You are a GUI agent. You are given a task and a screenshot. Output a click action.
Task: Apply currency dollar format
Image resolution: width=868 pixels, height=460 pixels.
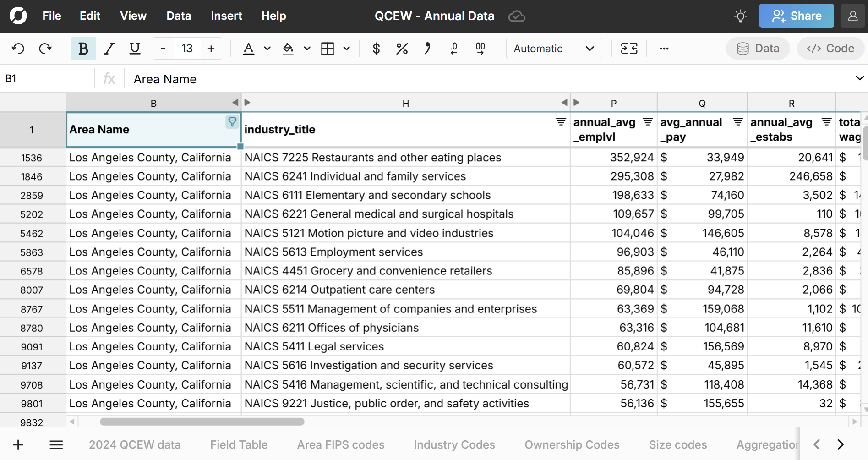376,49
